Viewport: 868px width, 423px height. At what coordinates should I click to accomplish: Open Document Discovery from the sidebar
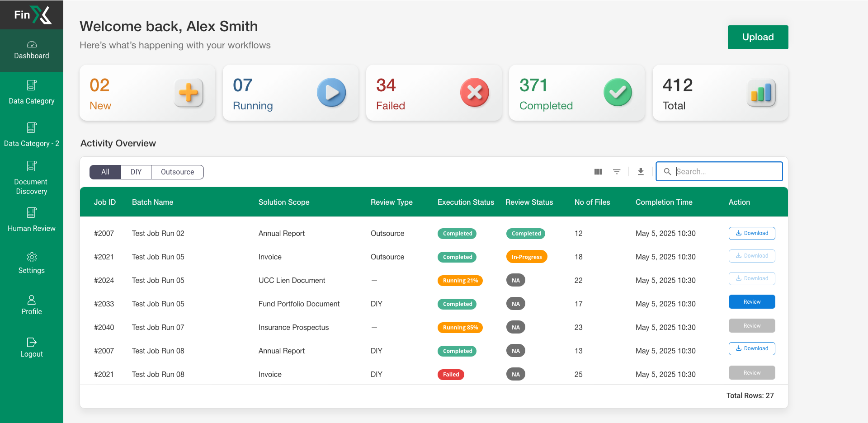(31, 178)
